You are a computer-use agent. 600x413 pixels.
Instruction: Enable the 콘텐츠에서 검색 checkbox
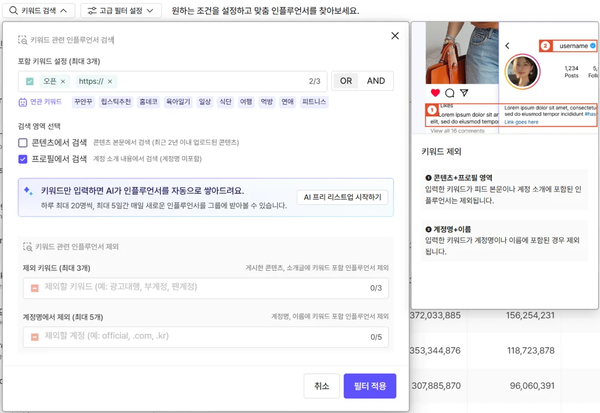point(23,143)
